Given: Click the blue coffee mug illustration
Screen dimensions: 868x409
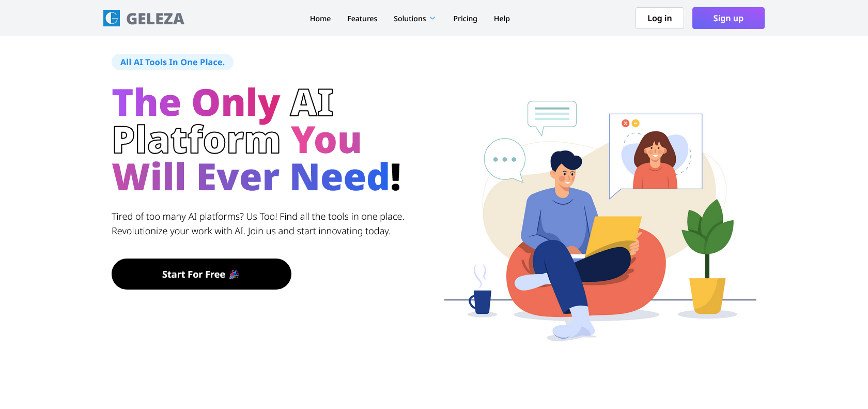Looking at the screenshot, I should [x=481, y=301].
